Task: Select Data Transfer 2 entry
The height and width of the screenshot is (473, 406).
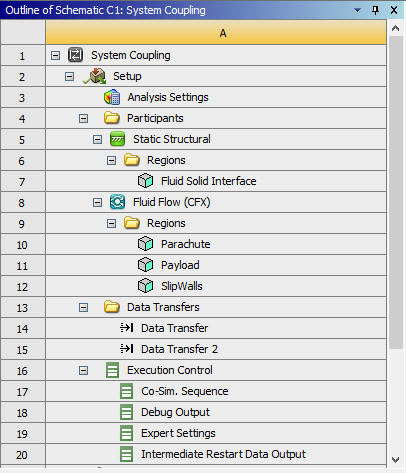Action: point(179,349)
